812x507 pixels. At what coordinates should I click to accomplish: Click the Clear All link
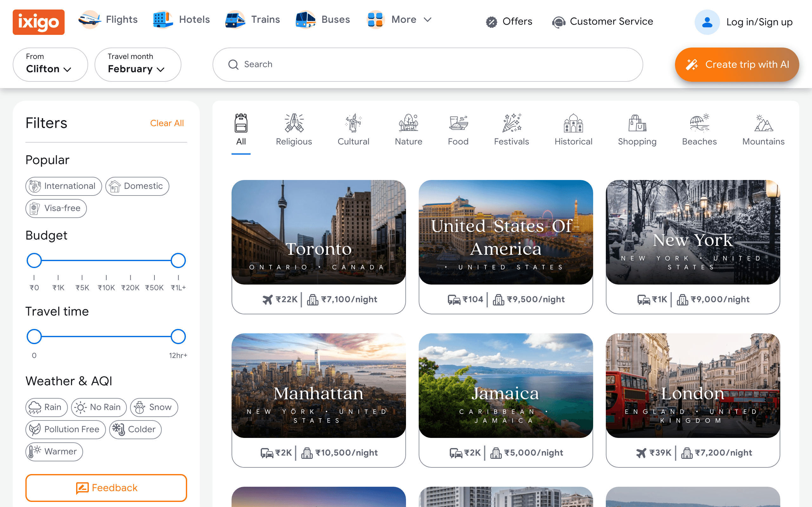pos(167,123)
